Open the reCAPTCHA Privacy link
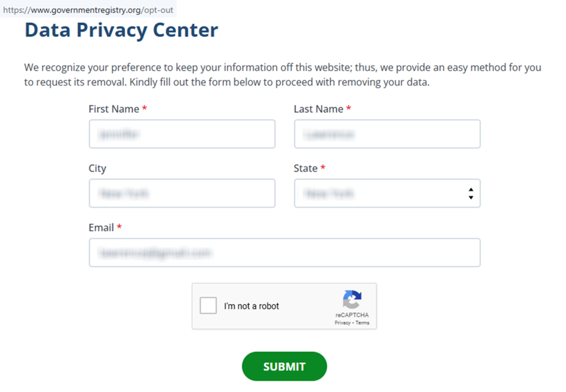This screenshot has height=392, width=566. 342,323
